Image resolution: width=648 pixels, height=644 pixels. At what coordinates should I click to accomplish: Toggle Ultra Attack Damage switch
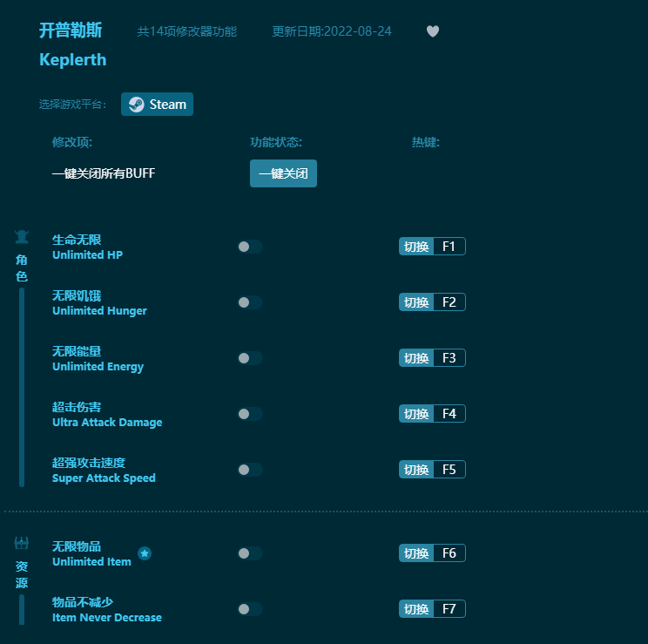coord(250,414)
